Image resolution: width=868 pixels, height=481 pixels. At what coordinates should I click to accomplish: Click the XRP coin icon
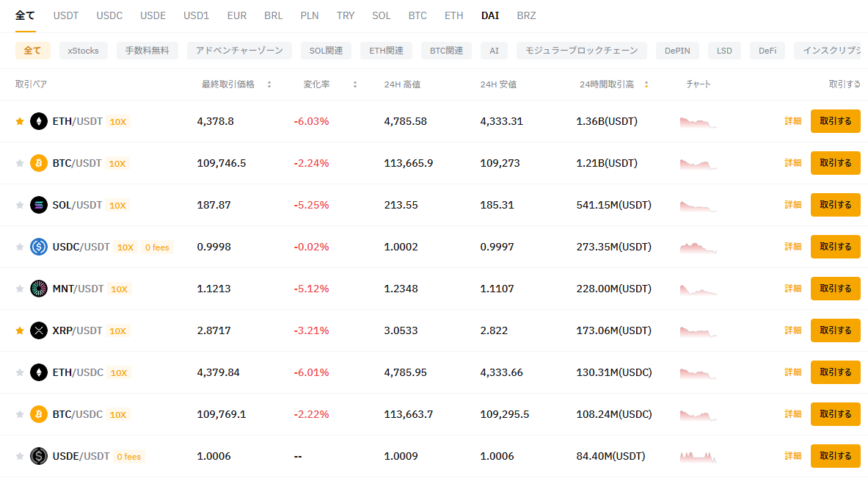point(39,330)
